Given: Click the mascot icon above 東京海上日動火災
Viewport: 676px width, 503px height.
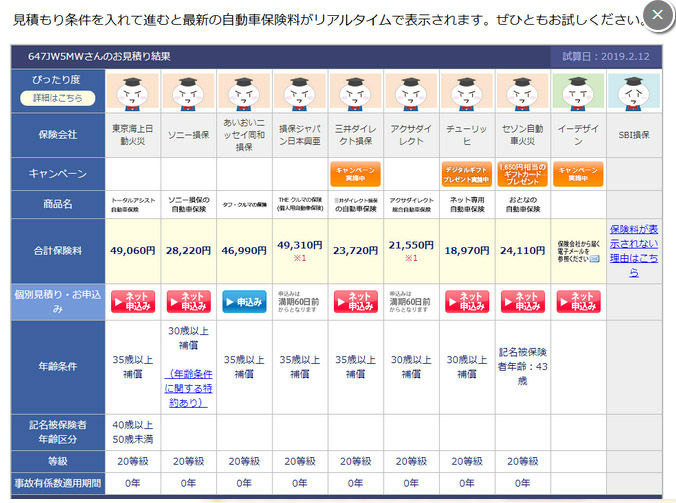Looking at the screenshot, I should coord(132,92).
